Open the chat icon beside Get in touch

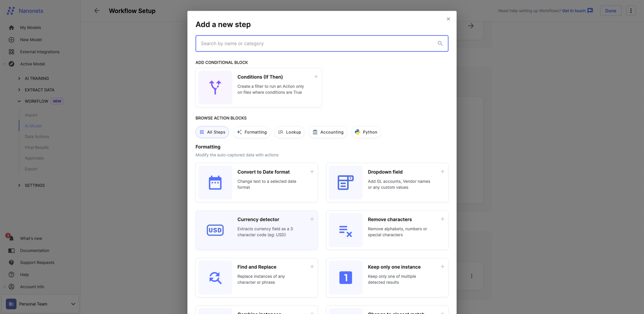point(590,11)
